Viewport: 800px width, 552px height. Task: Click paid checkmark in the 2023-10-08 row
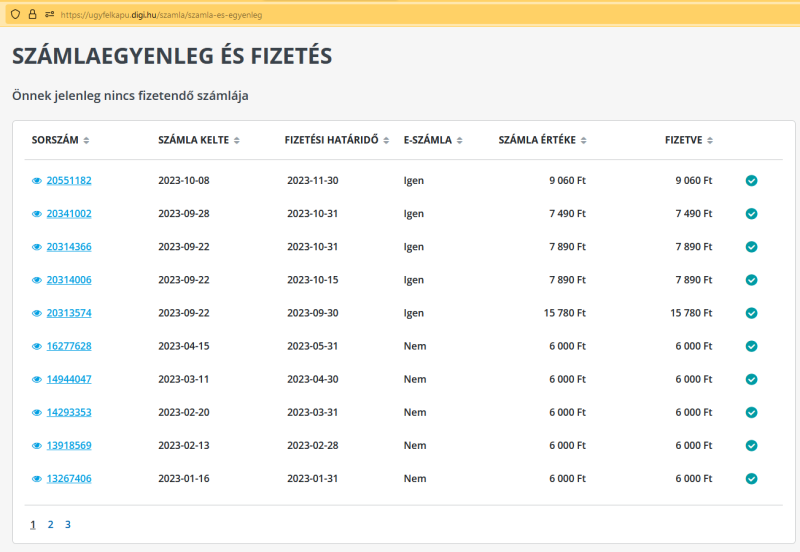tap(752, 181)
